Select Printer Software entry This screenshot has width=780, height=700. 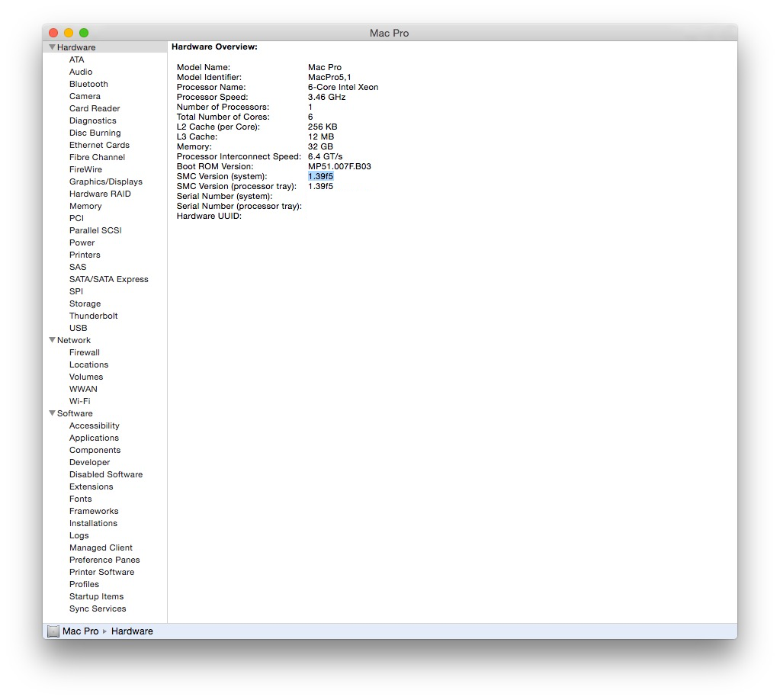coord(101,572)
